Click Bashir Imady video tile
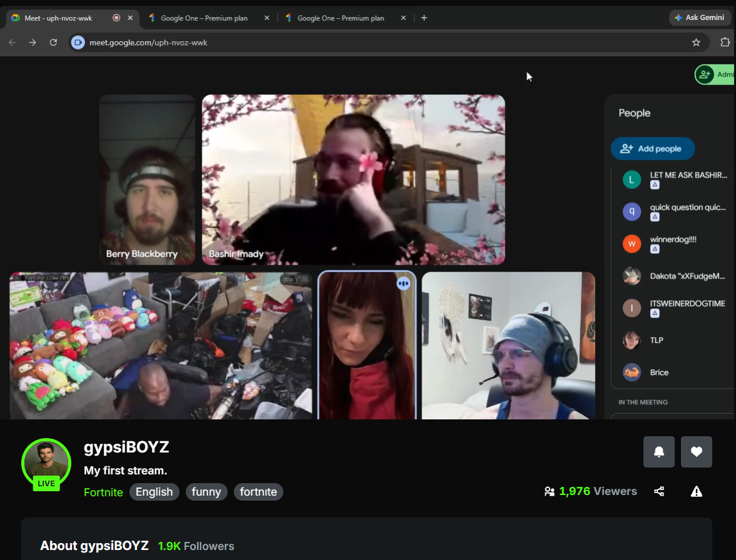 [x=353, y=179]
